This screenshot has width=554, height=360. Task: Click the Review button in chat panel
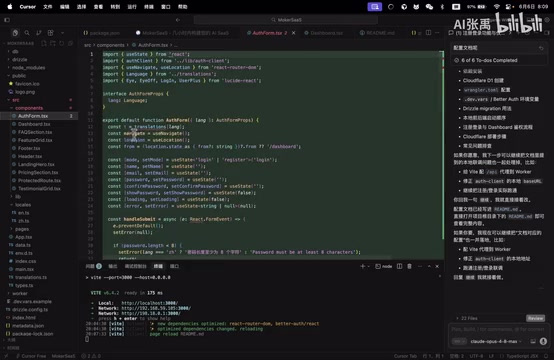pos(535,318)
